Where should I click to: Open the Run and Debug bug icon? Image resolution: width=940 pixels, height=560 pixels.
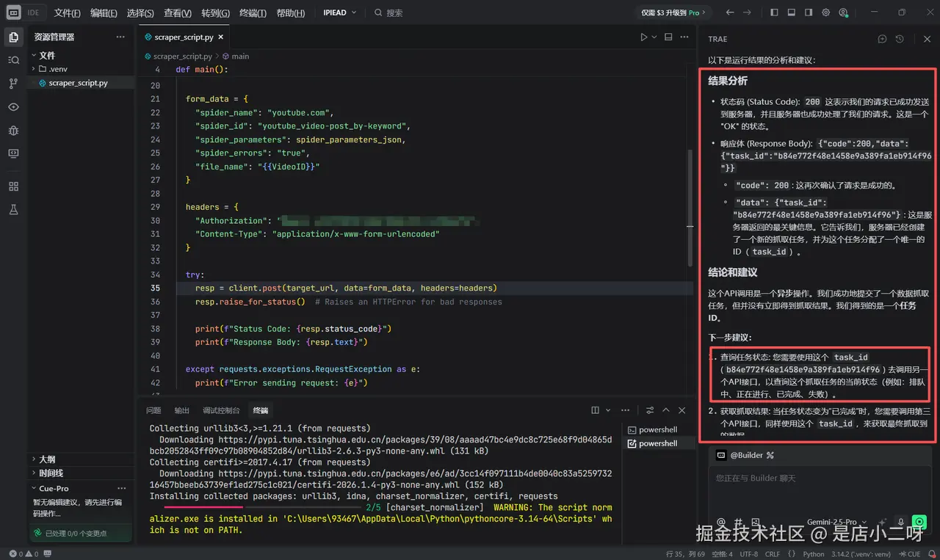click(x=13, y=131)
